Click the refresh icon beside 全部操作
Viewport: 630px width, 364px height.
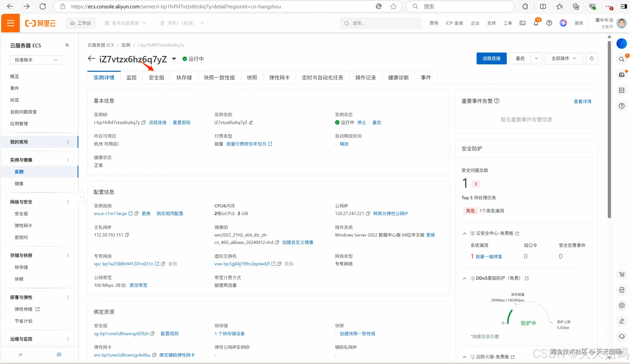coord(591,58)
